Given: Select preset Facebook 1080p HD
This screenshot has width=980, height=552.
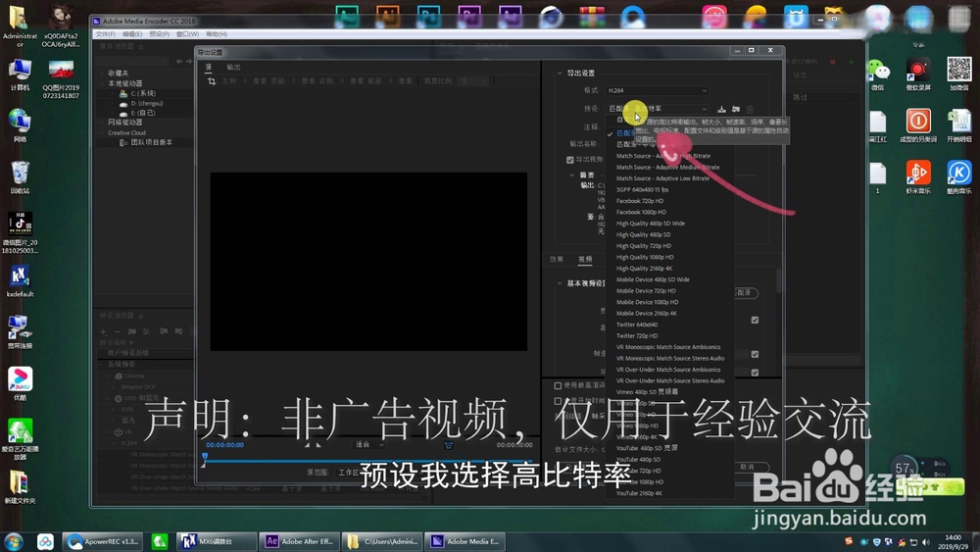Looking at the screenshot, I should click(x=641, y=213).
